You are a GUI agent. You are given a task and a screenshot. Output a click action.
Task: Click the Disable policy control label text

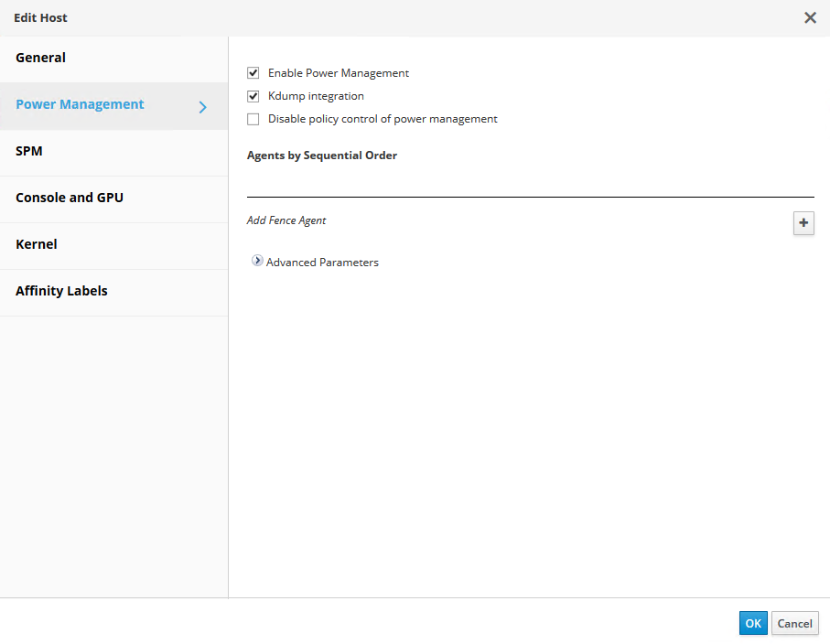383,119
